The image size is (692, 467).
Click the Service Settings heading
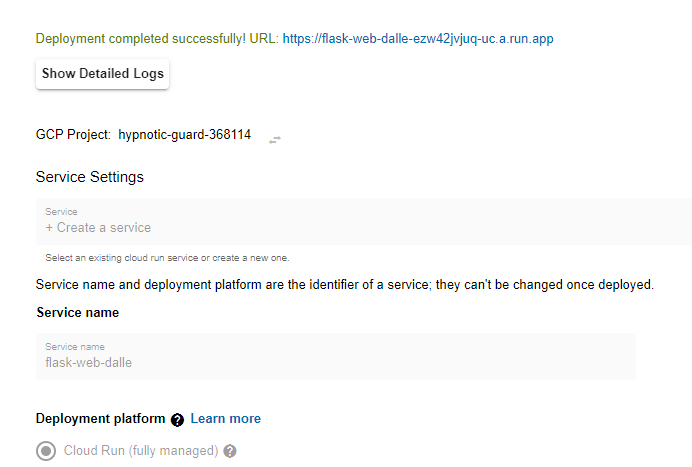(90, 177)
